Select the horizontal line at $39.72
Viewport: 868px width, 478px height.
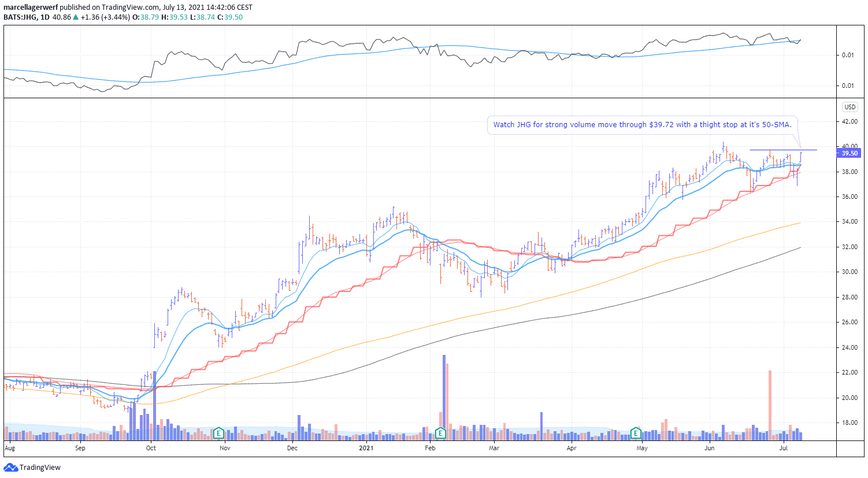click(x=783, y=150)
